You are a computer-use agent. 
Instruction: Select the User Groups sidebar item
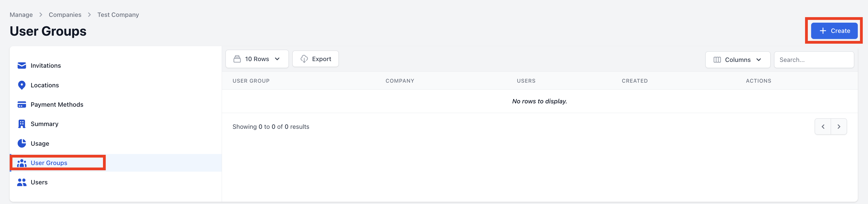coord(116,163)
